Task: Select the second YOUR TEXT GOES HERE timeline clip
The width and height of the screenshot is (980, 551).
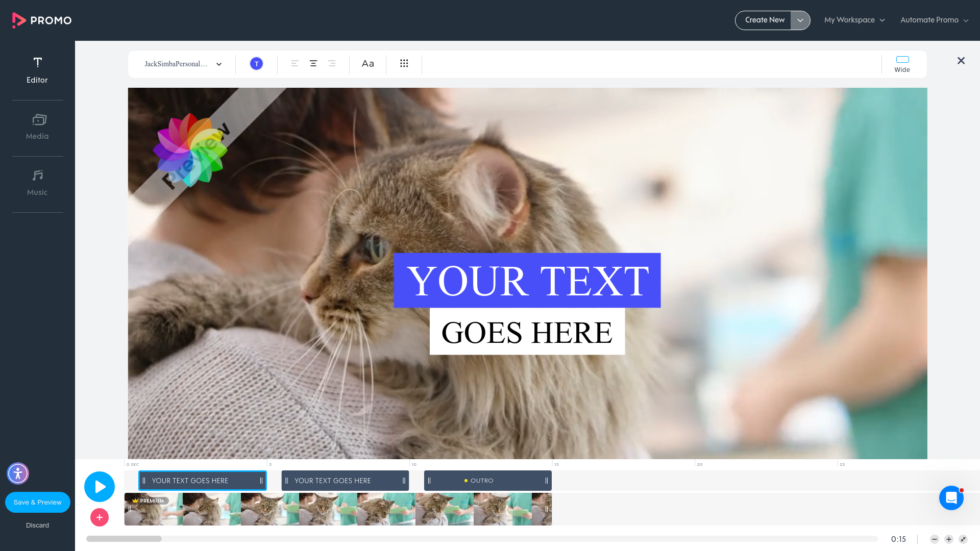Action: click(345, 481)
